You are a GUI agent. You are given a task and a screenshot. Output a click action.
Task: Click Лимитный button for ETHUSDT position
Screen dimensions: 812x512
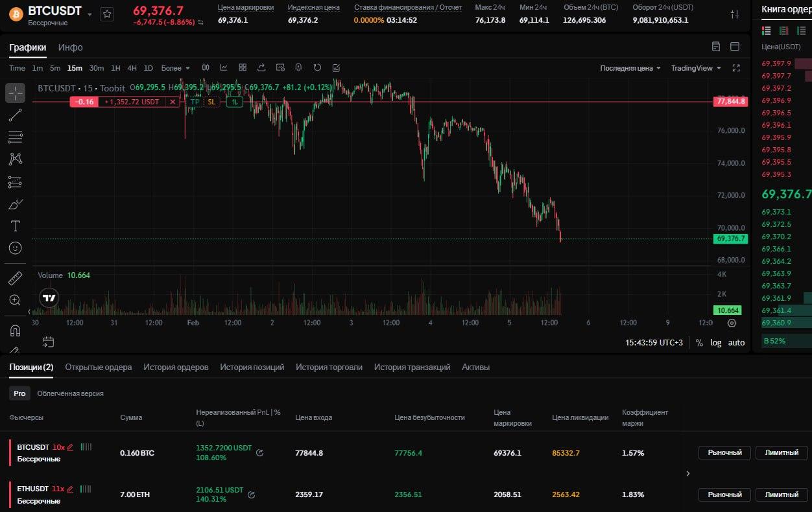[x=782, y=495]
